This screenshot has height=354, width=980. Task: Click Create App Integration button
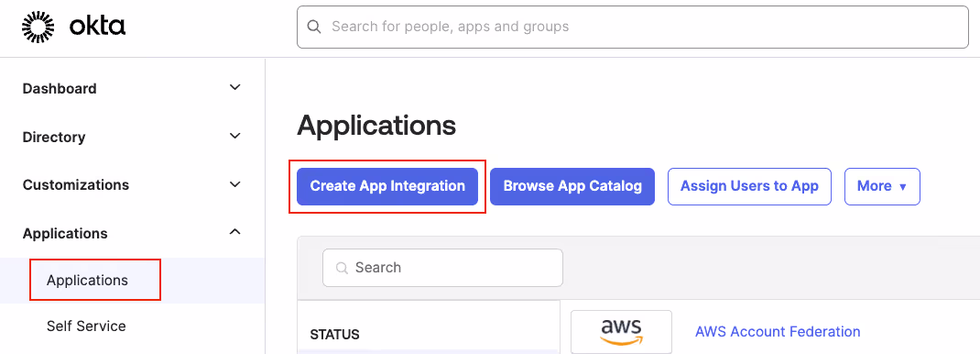point(387,186)
